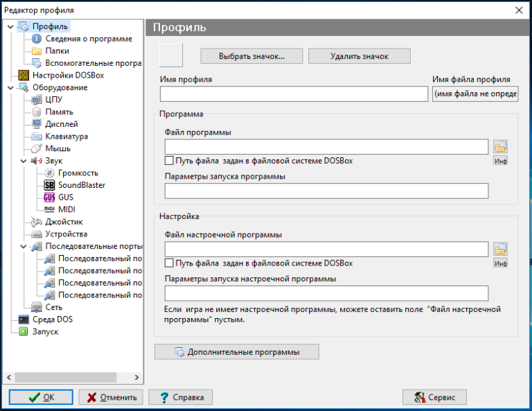Click the Дополнительные программы button
Screen dimensions: 532x411
pyautogui.click(x=236, y=352)
